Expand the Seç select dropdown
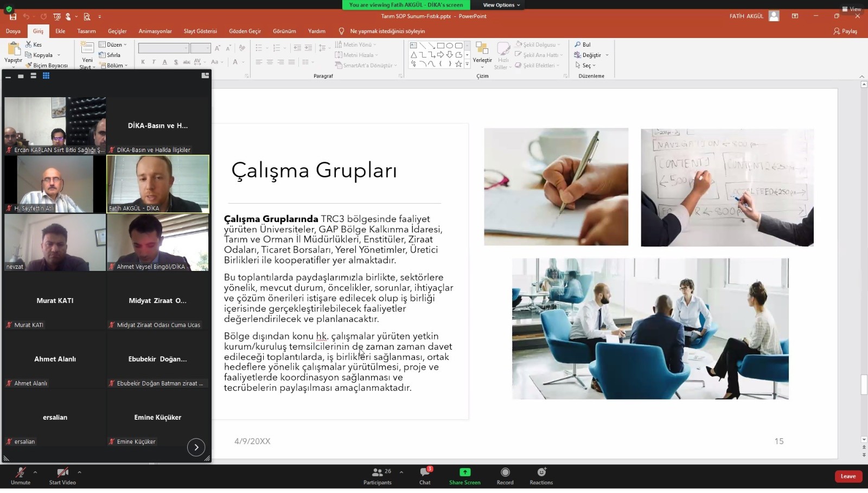 click(x=585, y=65)
